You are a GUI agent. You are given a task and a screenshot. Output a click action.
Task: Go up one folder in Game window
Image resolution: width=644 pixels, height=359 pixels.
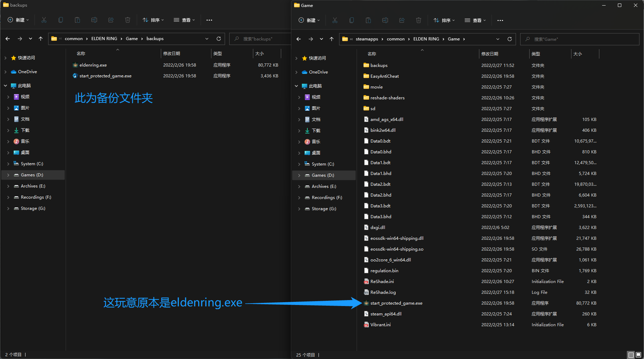coord(332,39)
